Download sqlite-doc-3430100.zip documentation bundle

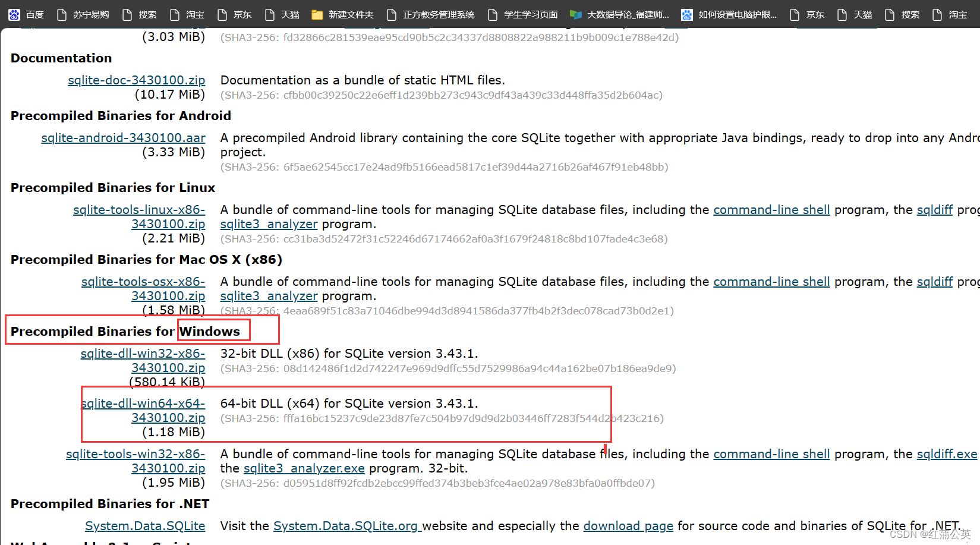click(x=137, y=80)
